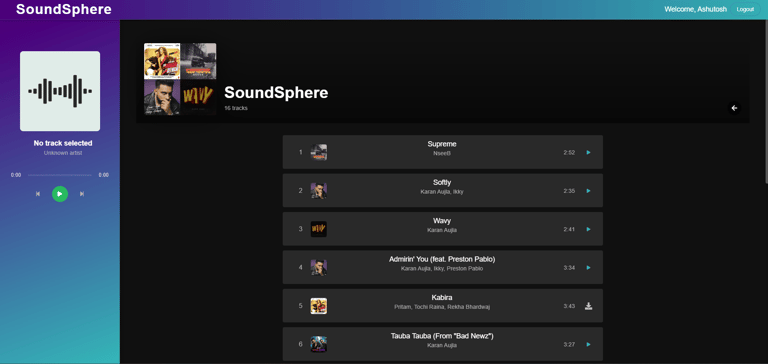This screenshot has height=364, width=768.
Task: Click the Kabira album thumbnail
Action: coord(319,306)
